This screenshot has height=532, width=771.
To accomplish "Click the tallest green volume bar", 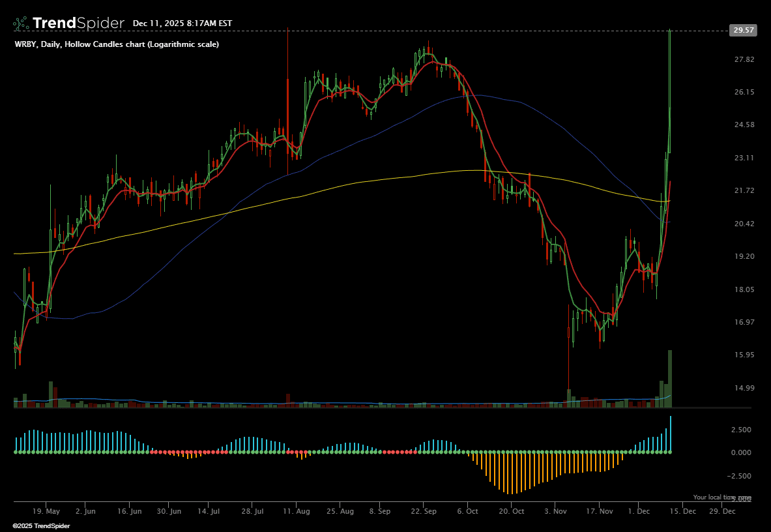I will tap(669, 379).
